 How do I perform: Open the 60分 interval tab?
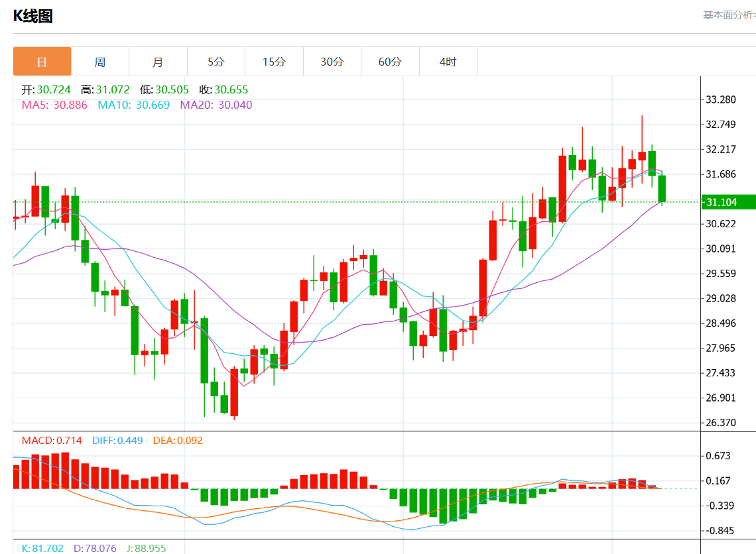390,62
